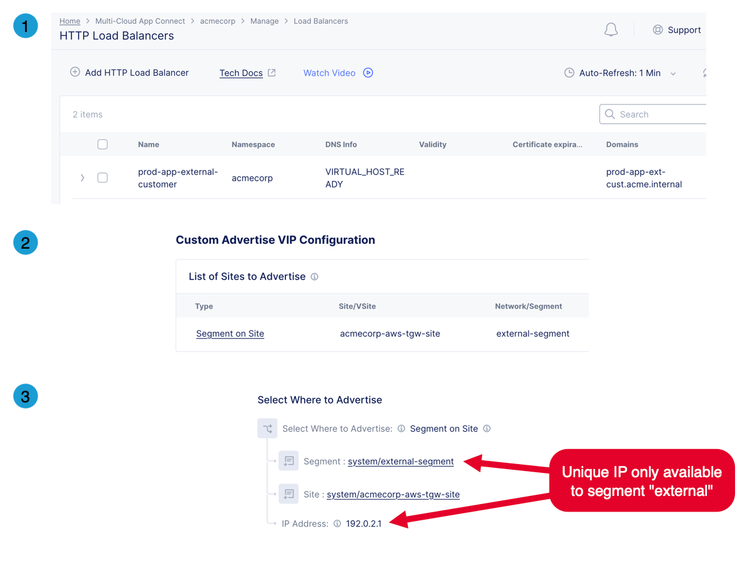Open the Auto-Refresh interval dropdown arrow
The width and height of the screenshot is (750, 581).
[x=673, y=74]
